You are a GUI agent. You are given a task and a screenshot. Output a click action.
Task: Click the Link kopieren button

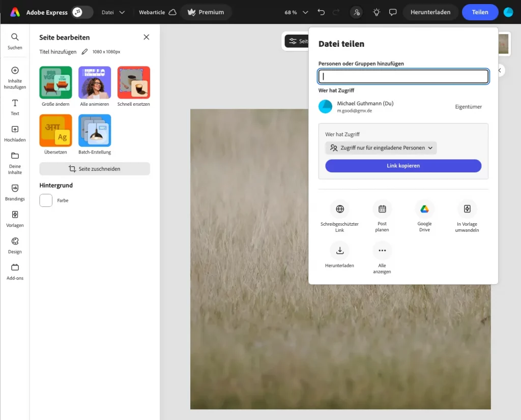(403, 166)
